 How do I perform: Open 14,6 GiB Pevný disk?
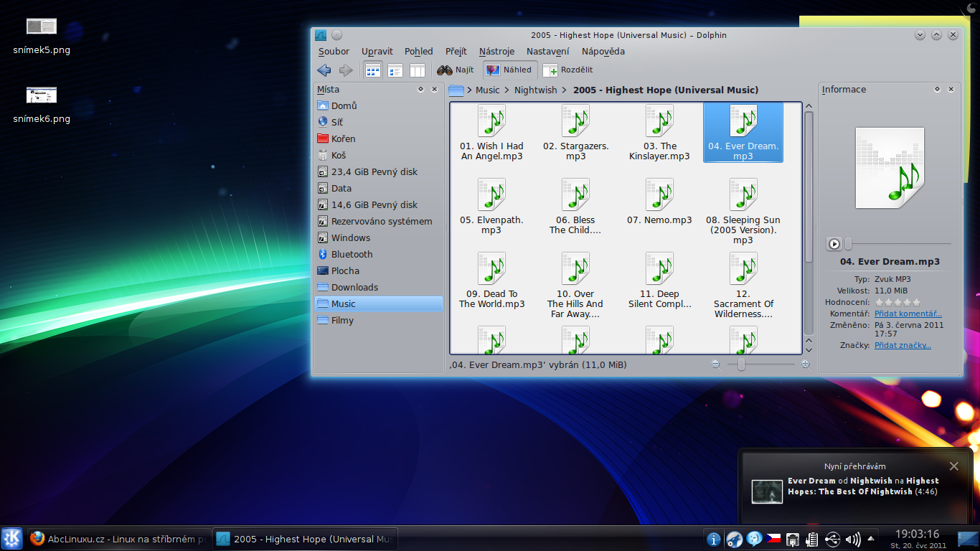point(379,204)
